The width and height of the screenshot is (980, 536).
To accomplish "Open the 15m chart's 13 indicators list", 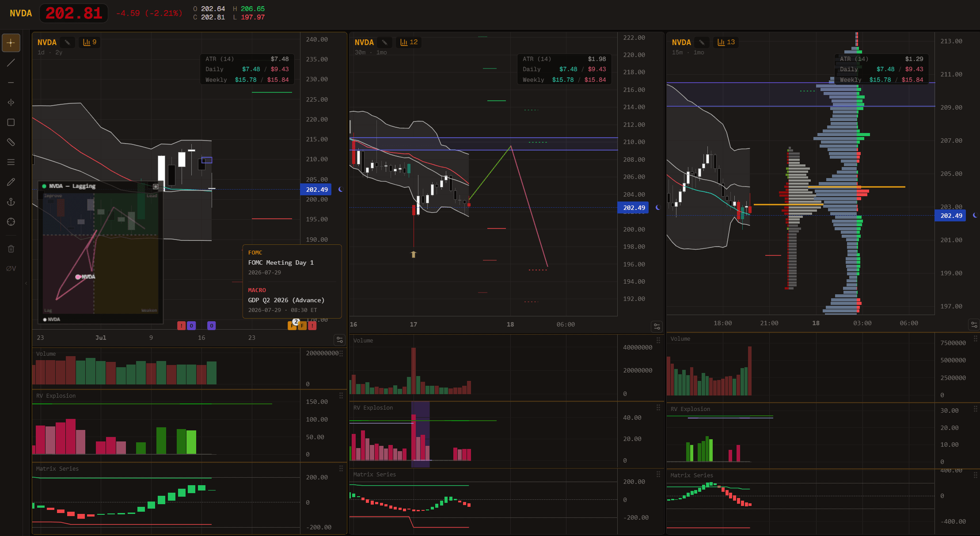I will point(726,42).
